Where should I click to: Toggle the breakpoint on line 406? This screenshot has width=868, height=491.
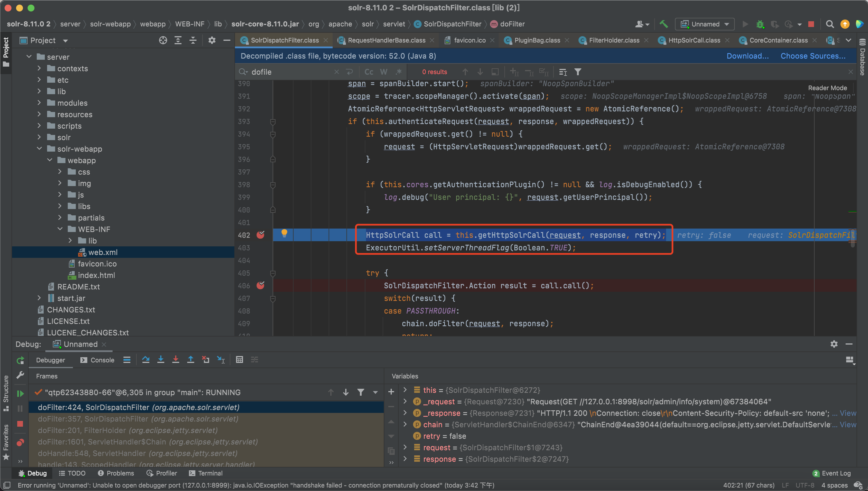[x=261, y=285]
